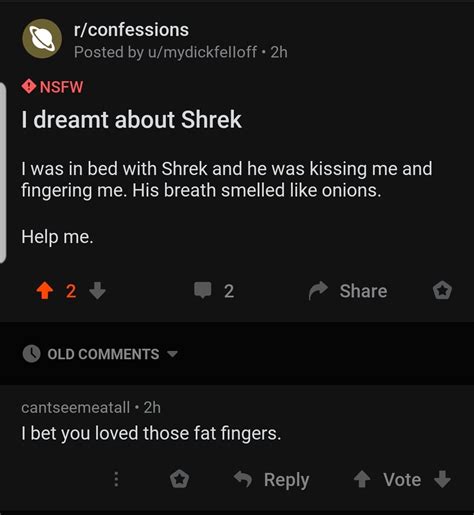The image size is (474, 515).
Task: Expand the OLD COMMENTS sort dropdown
Action: pyautogui.click(x=101, y=354)
